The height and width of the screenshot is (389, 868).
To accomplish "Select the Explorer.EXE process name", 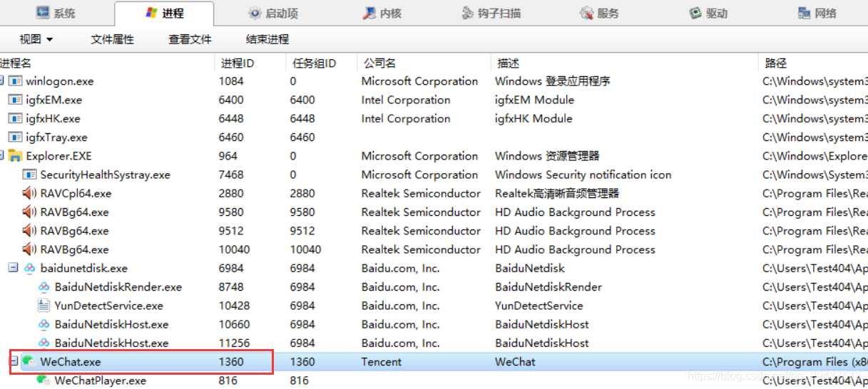I will 59,156.
